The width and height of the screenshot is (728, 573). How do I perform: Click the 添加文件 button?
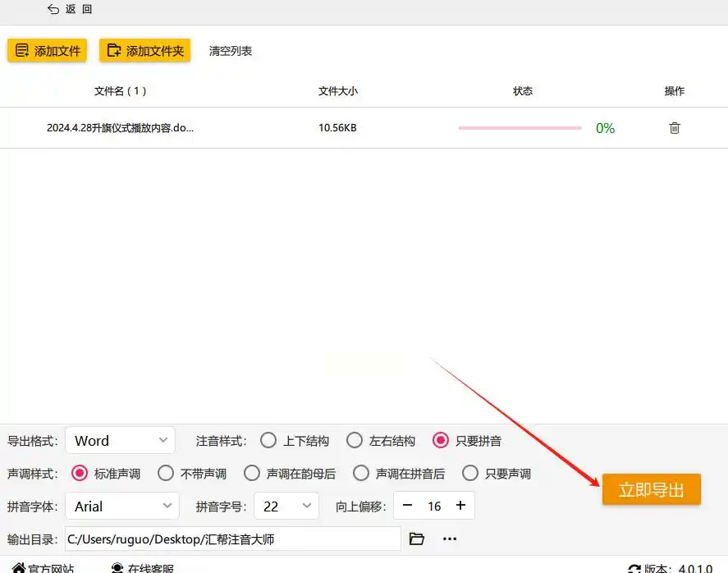(x=48, y=51)
